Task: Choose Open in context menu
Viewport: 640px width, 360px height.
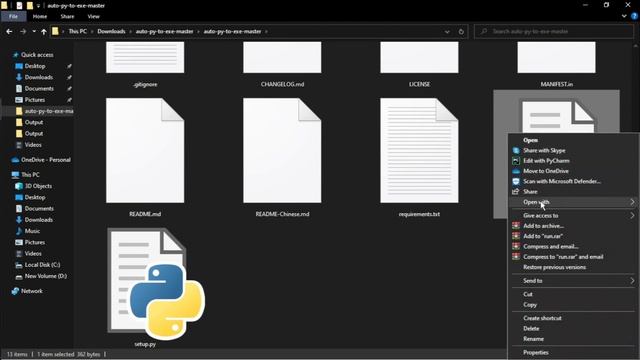Action: click(531, 140)
